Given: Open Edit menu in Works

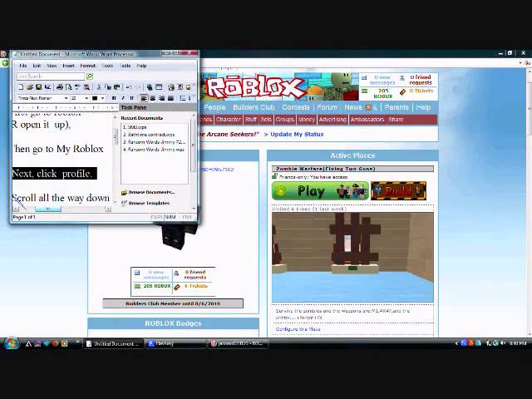Looking at the screenshot, I should point(37,66).
